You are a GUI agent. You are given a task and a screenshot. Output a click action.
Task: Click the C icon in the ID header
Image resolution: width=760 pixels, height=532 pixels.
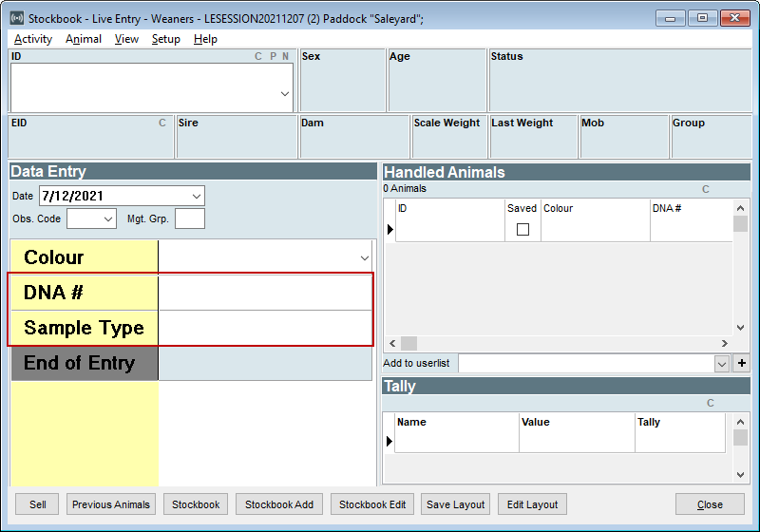[x=258, y=56]
